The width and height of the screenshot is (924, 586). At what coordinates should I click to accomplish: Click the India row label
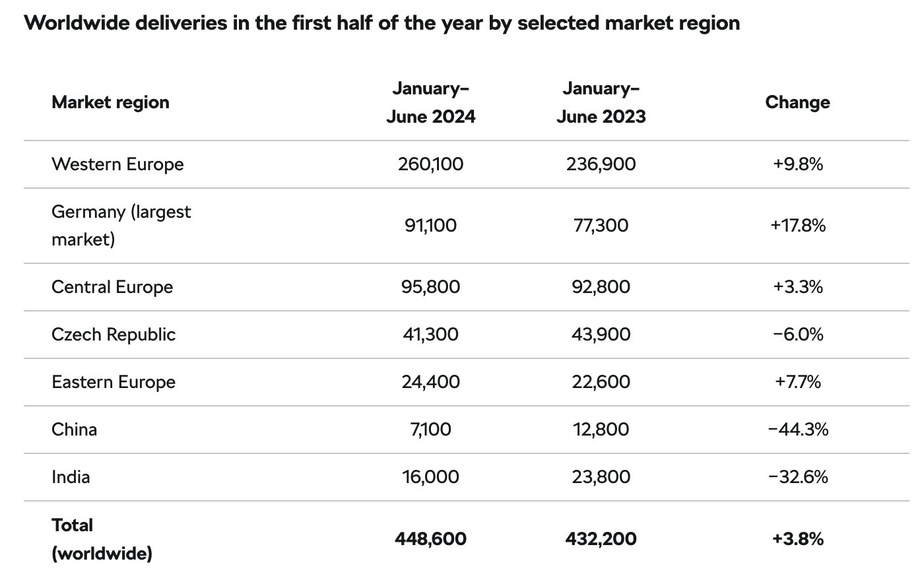point(71,477)
